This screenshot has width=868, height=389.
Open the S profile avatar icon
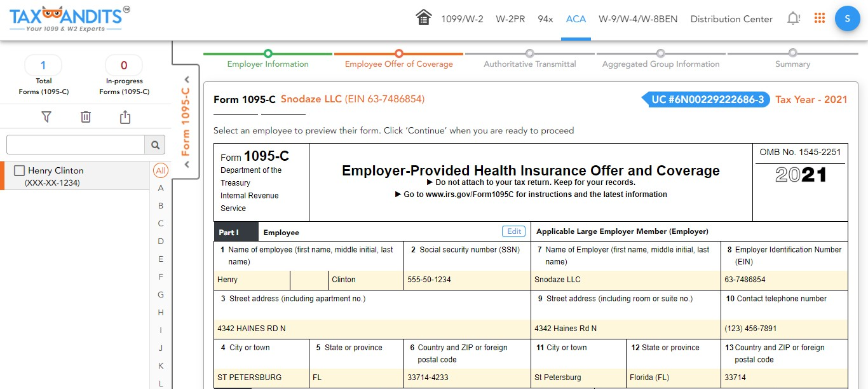[847, 18]
